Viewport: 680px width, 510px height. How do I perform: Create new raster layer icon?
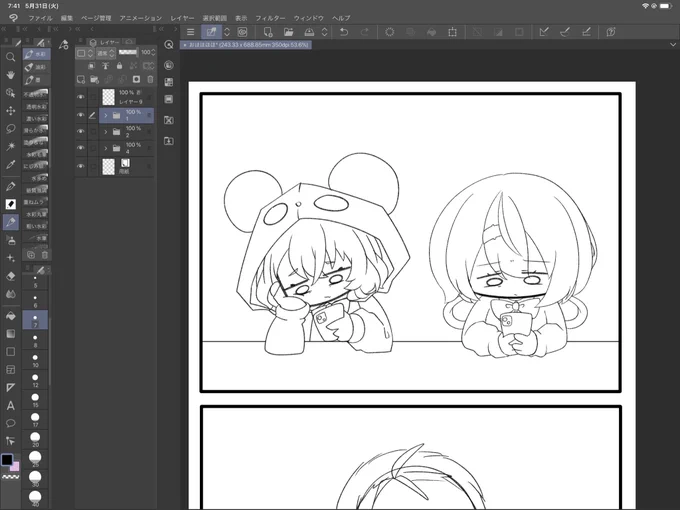click(x=81, y=79)
